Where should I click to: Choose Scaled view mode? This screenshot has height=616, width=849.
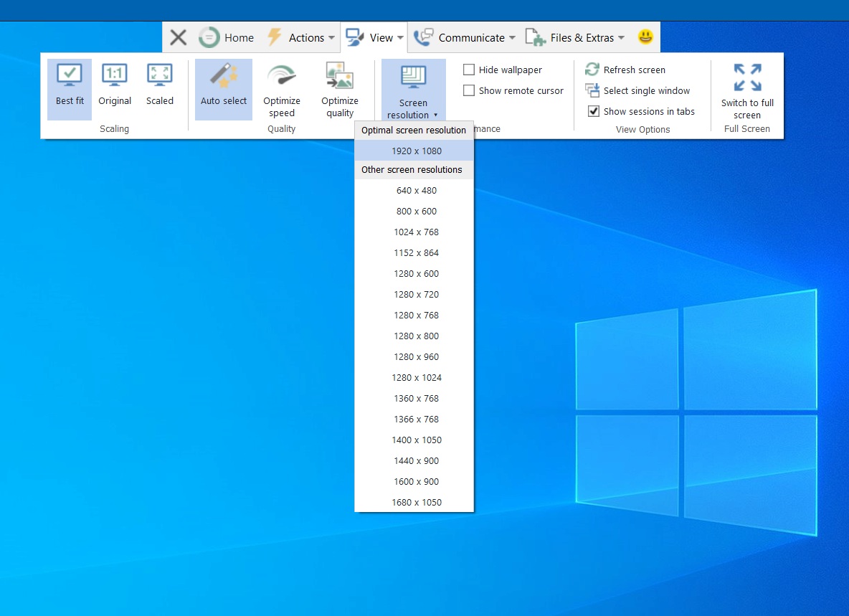tap(159, 85)
